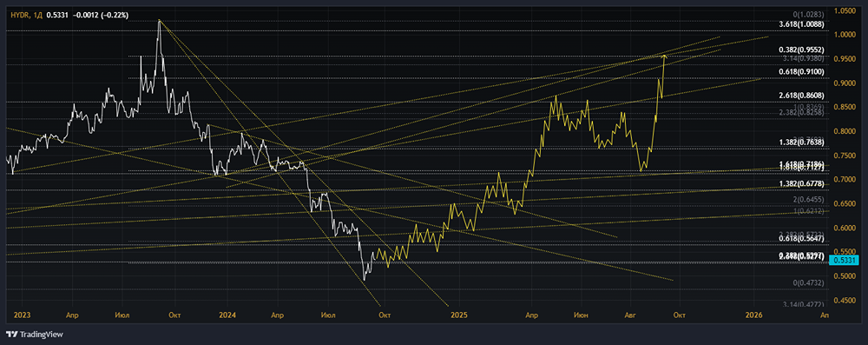
Task: Click the 1.382(0.7638) Fibonacci label
Action: pos(801,143)
